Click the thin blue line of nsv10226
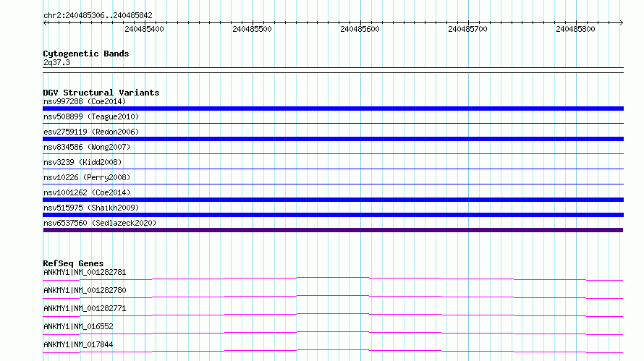Viewport: 644px width, 361px height. tap(333, 184)
